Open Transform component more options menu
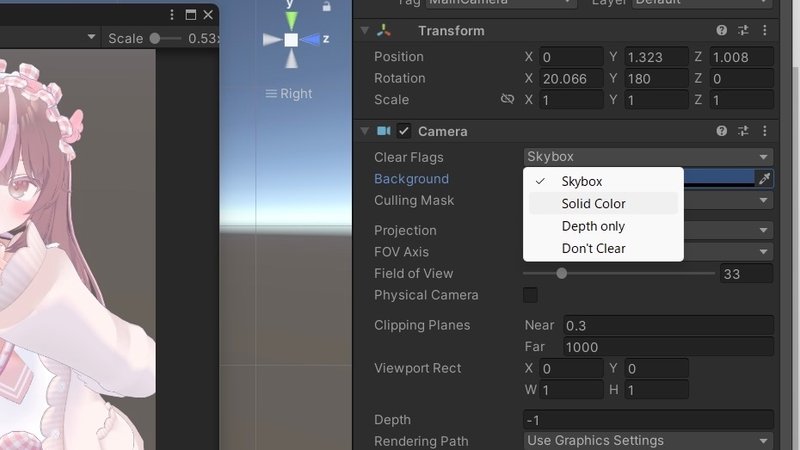800x450 pixels. (765, 30)
